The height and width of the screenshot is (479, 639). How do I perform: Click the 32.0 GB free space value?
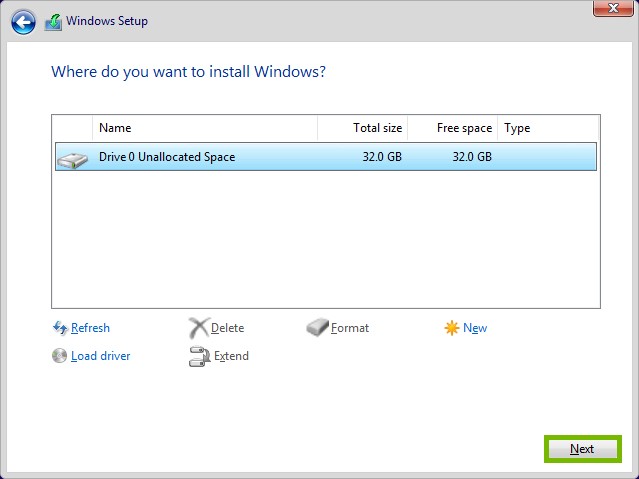(x=472, y=157)
